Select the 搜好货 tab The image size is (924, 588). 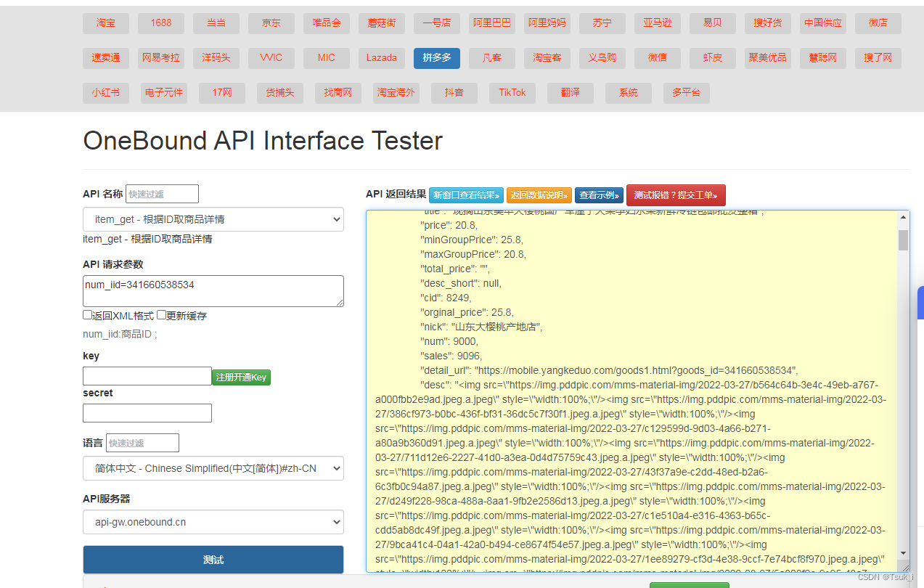[768, 23]
